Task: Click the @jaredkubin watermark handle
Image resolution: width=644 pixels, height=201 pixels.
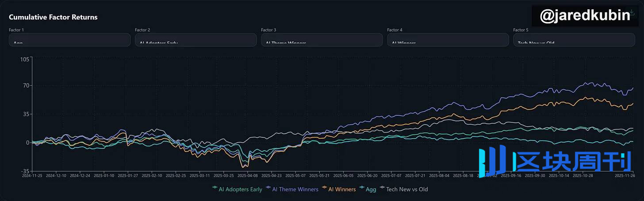Action: coord(585,16)
